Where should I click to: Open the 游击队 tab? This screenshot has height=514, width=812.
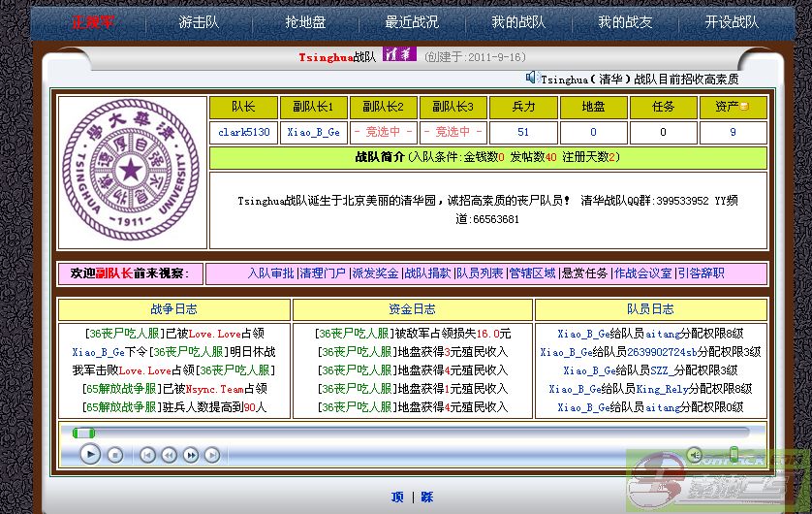pos(199,22)
